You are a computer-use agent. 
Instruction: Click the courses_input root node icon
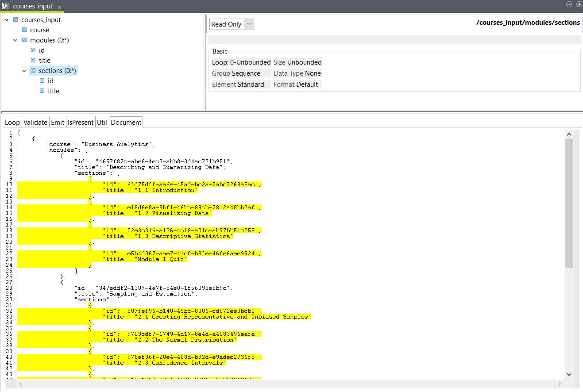pyautogui.click(x=15, y=20)
